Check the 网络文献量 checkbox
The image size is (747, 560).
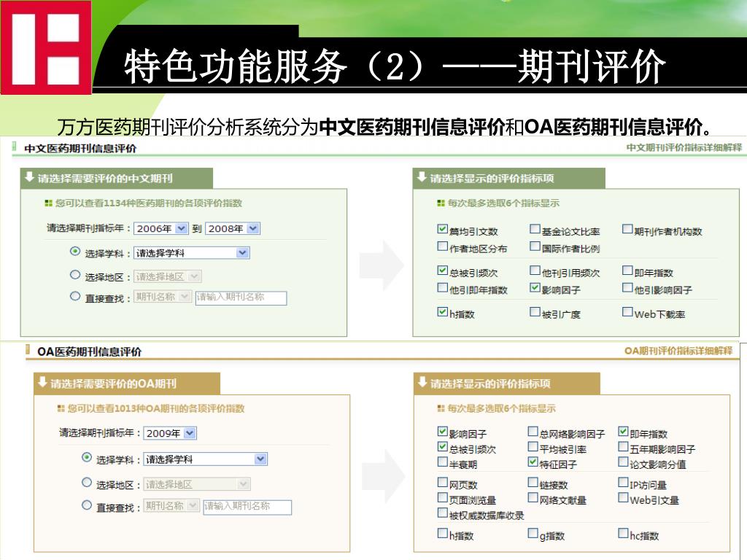[x=533, y=497]
